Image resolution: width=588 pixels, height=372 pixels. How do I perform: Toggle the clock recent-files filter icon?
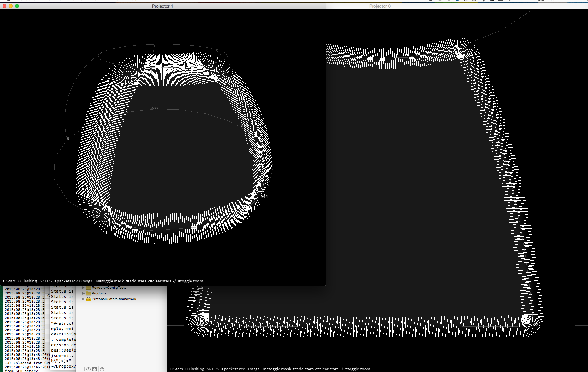[89, 369]
